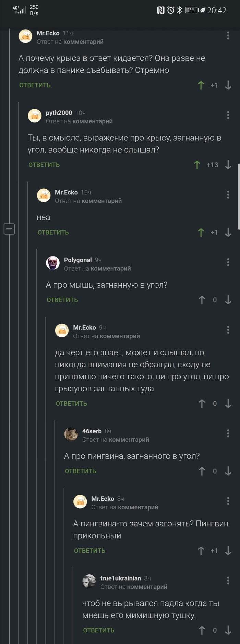Screen dimensions: 240x644
Task: Open Mr.Ecko's avatar in the first comment
Action: 25,36
